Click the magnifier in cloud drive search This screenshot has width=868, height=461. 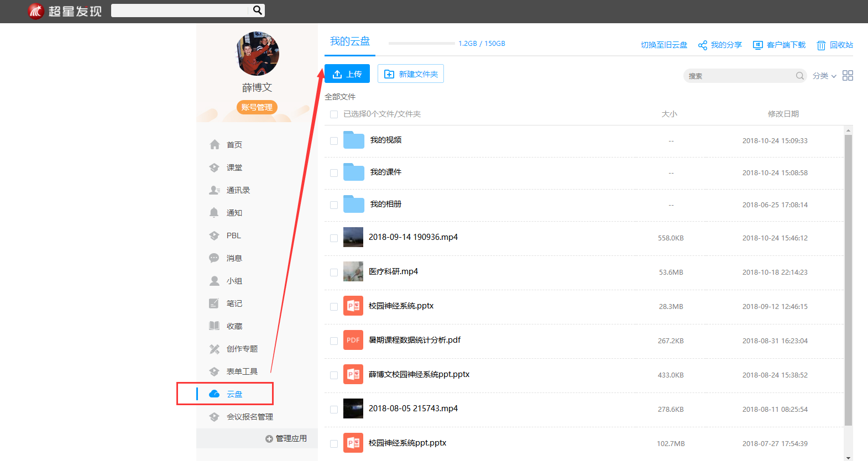tap(800, 76)
